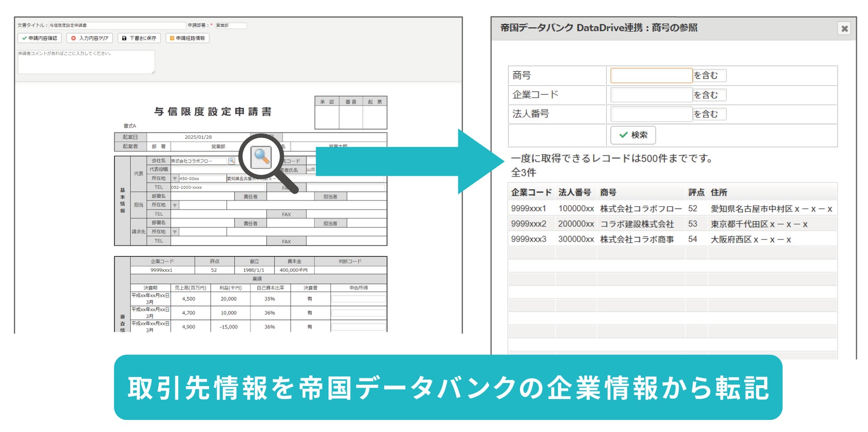Click the applicant comment text area

86,62
